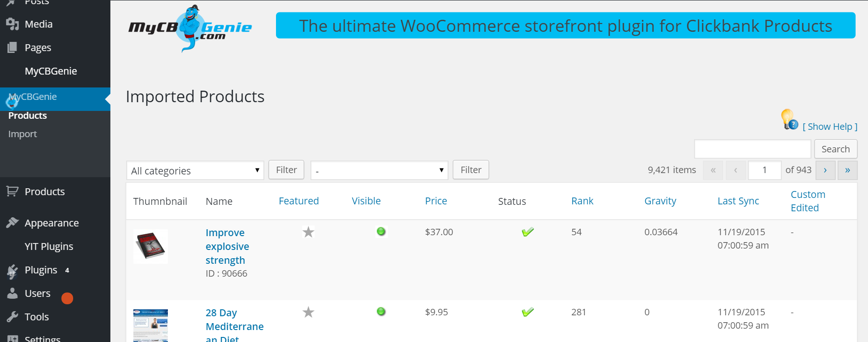The image size is (868, 342).
Task: Open the Appearance brush icon menu
Action: point(12,223)
